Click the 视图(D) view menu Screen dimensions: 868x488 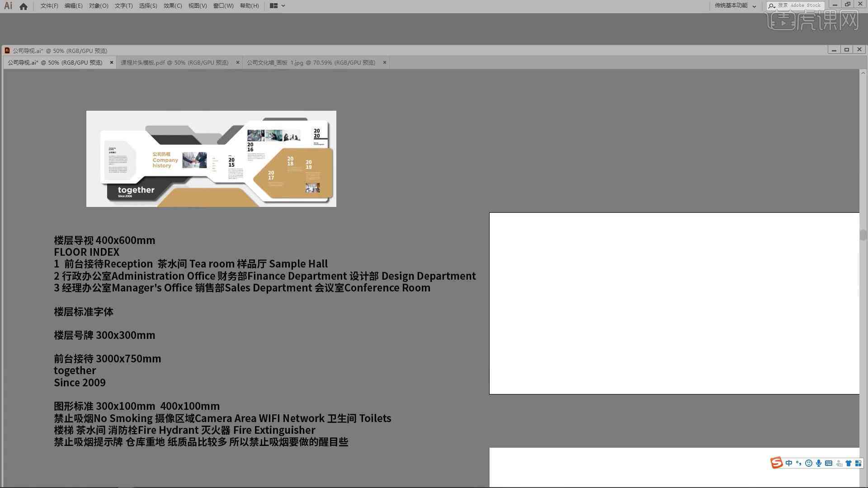[x=196, y=5]
